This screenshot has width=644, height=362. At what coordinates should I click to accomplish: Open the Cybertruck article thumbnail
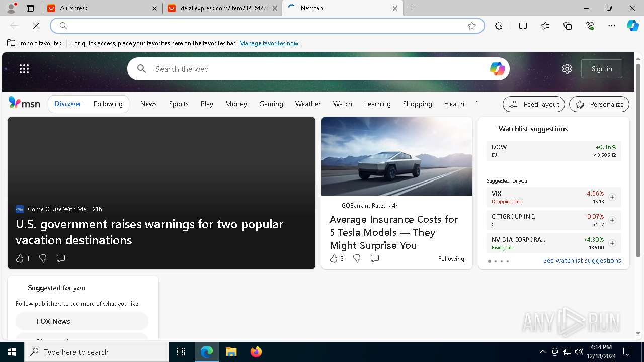coord(397,156)
